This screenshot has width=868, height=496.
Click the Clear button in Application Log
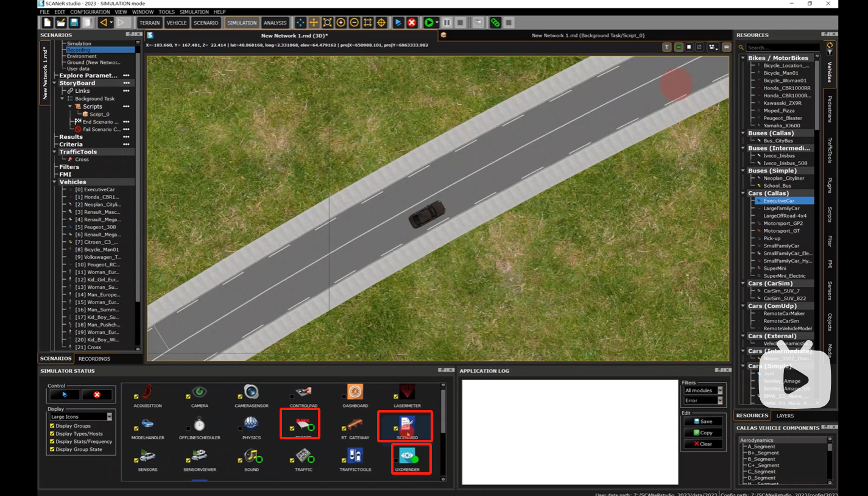[x=702, y=444]
